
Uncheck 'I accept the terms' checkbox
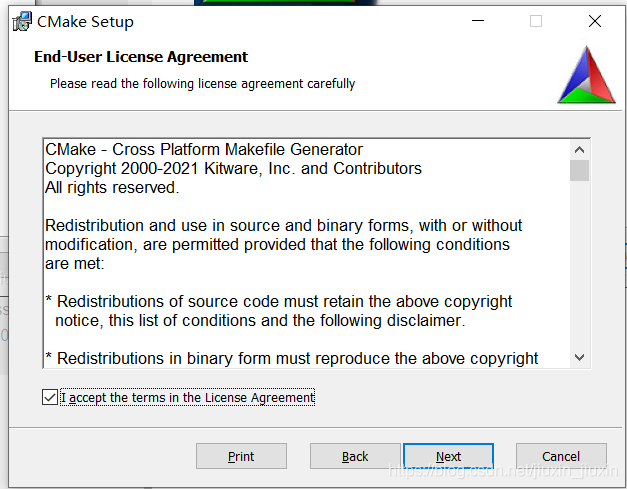50,397
